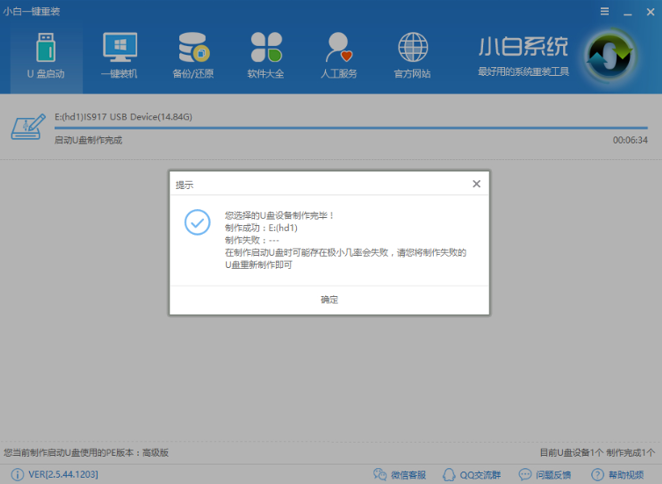The height and width of the screenshot is (484, 662).
Task: Click the USB drive edit icon
Action: 28,127
